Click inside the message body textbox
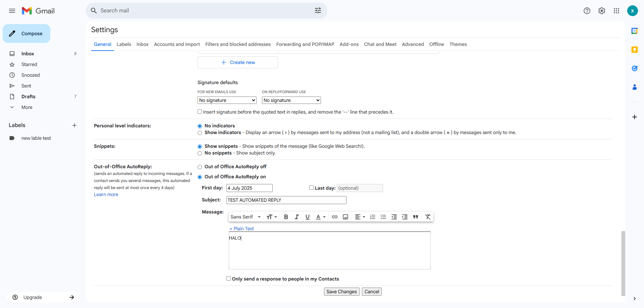Screen dimensions: 644x308 (x=330, y=250)
